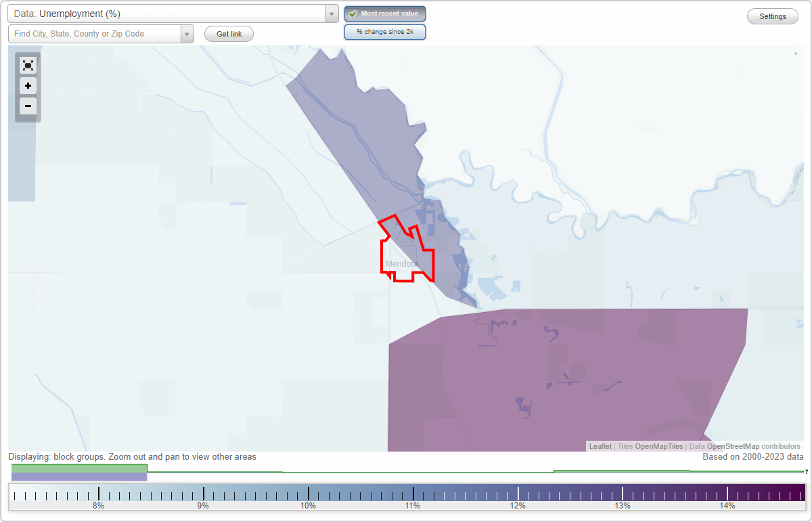Screen dimensions: 812x522
Task: Open the Settings panel
Action: (x=772, y=16)
